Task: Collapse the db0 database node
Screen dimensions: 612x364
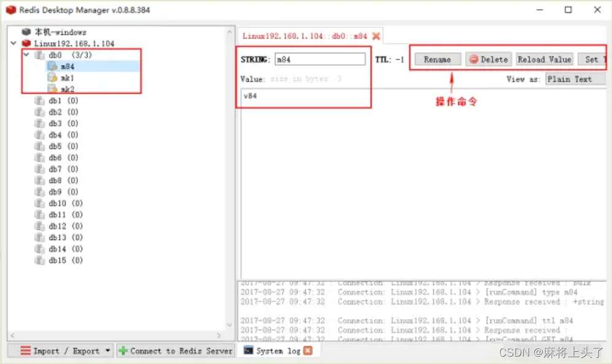Action: (26, 55)
